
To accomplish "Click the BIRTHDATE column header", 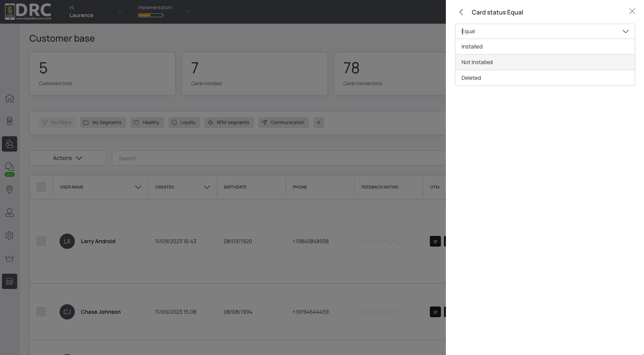I will (235, 187).
